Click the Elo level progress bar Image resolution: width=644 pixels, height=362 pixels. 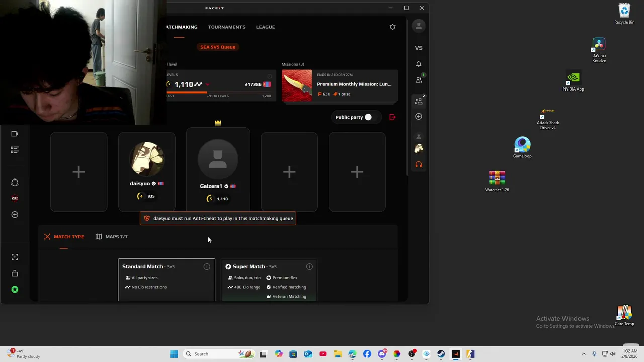[x=219, y=92]
